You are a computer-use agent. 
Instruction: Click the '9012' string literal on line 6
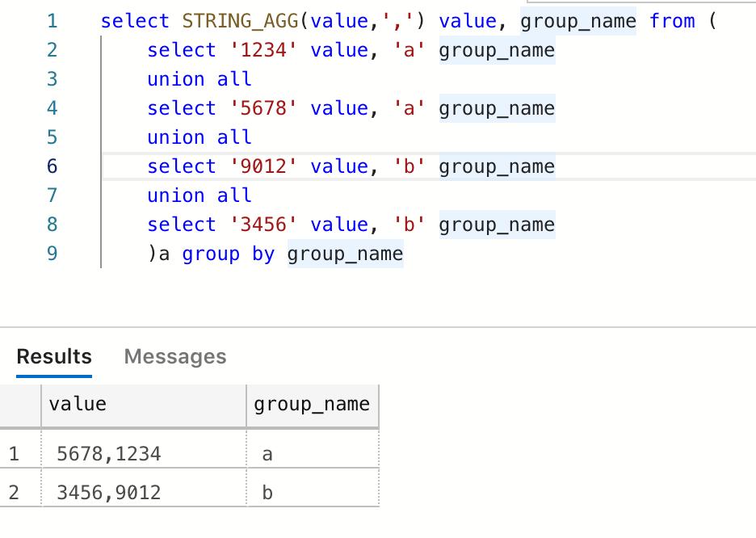[x=262, y=166]
